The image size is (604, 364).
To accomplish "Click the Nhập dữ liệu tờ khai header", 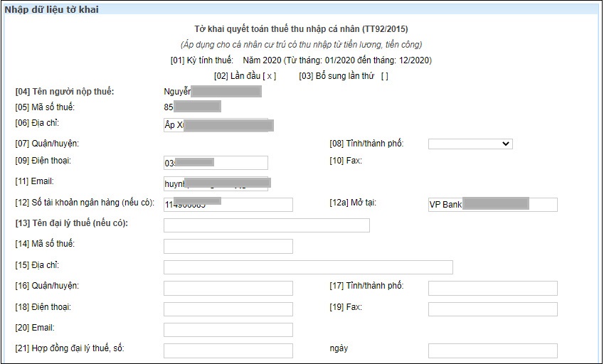I will pos(52,9).
